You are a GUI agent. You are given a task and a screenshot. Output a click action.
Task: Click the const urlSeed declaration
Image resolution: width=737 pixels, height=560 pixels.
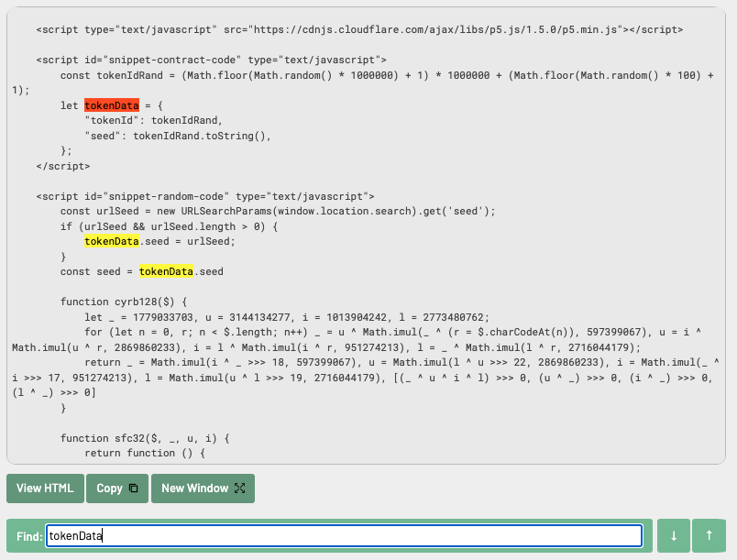tap(278, 212)
